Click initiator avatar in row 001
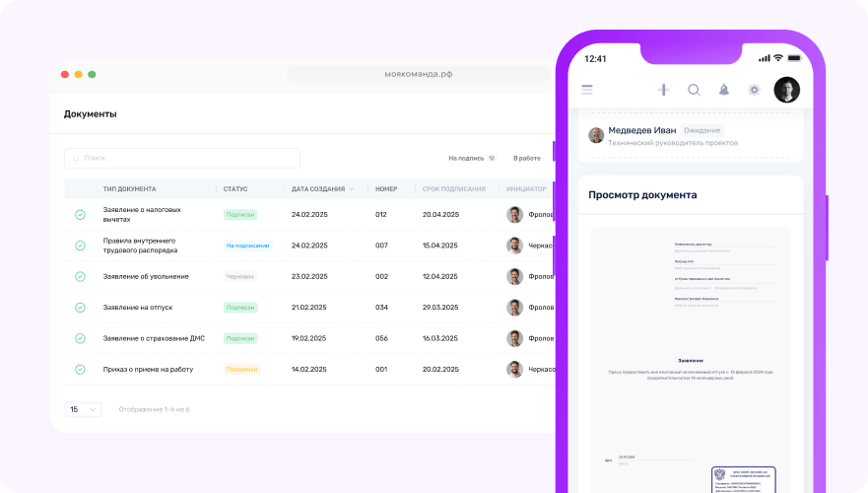868x493 pixels. [x=515, y=370]
